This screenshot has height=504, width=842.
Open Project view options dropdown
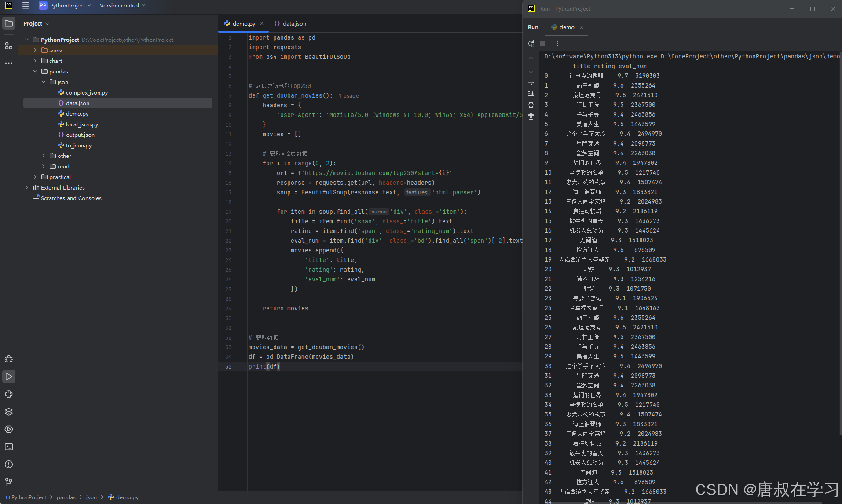(x=36, y=24)
